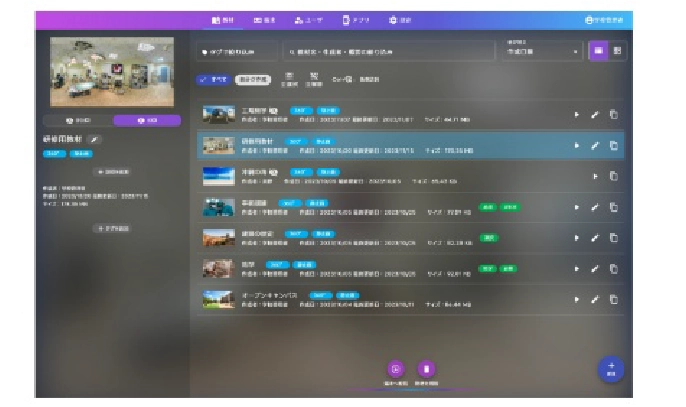Open the apps tab with phone icon
686x407 pixels.
pos(356,20)
